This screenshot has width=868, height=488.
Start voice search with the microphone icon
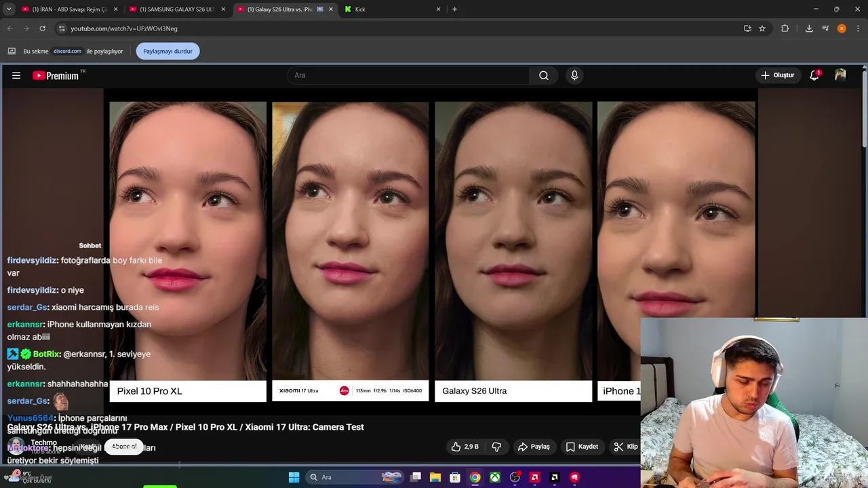[574, 75]
